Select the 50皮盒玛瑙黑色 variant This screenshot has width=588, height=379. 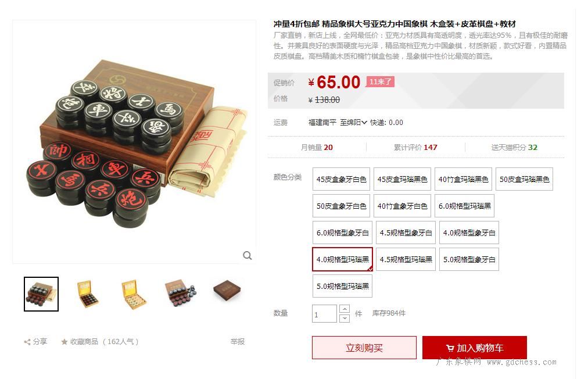click(524, 179)
